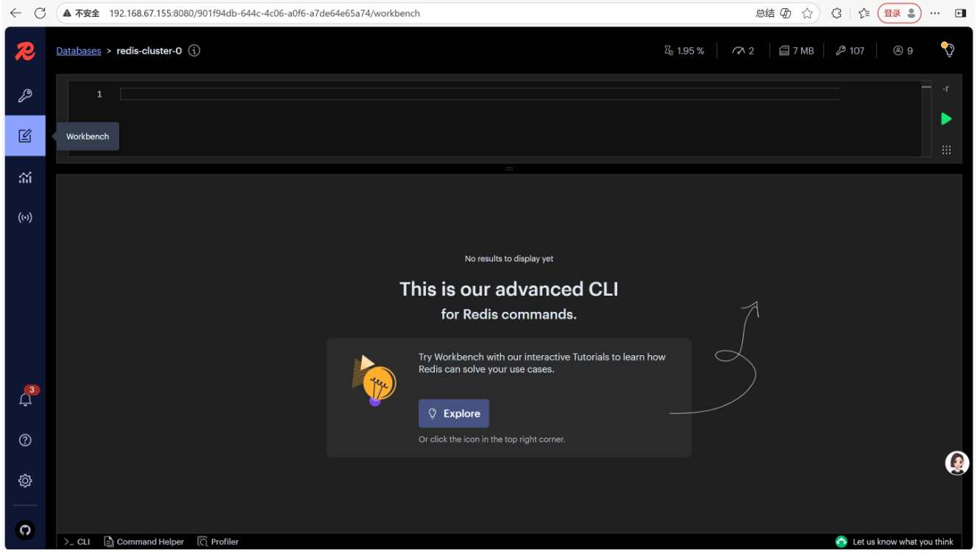Viewport: 980px width, 556px height.
Task: Open the insights lightbulb icon top right
Action: point(948,49)
